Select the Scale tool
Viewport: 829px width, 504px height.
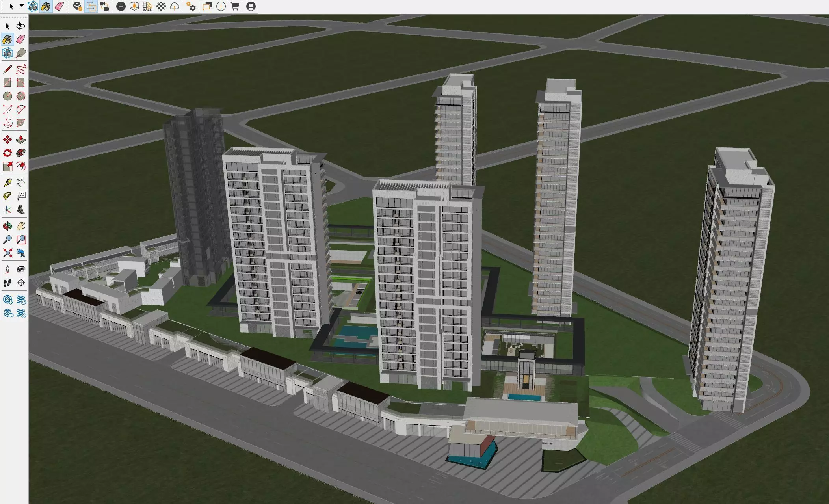click(7, 166)
